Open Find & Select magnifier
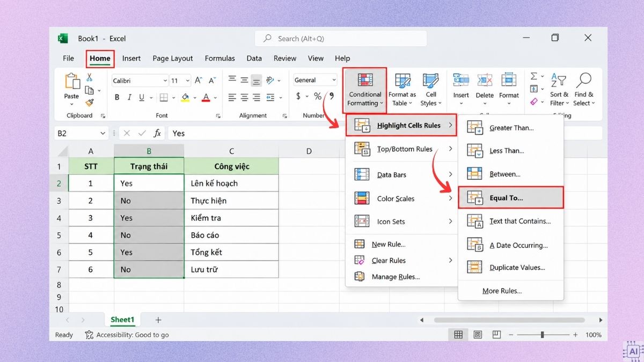This screenshot has height=362, width=644. pos(584,90)
